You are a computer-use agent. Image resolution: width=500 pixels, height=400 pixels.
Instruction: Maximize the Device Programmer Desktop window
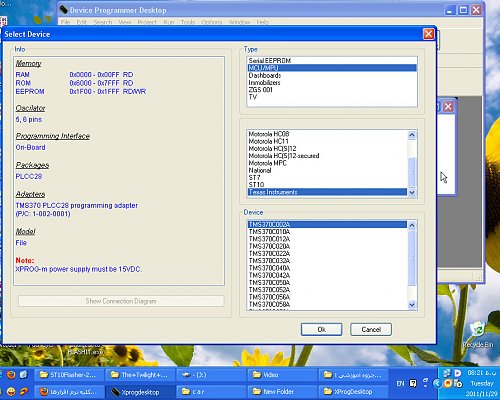(463, 10)
